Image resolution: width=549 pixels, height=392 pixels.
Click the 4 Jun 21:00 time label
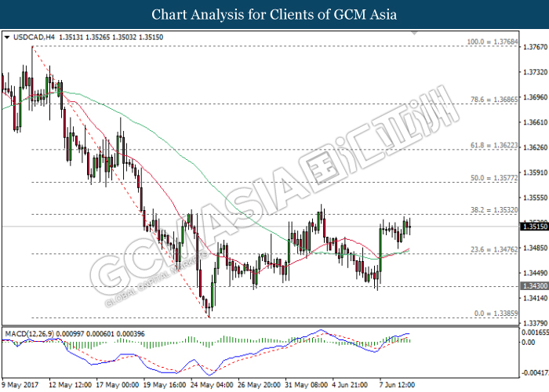350,385
